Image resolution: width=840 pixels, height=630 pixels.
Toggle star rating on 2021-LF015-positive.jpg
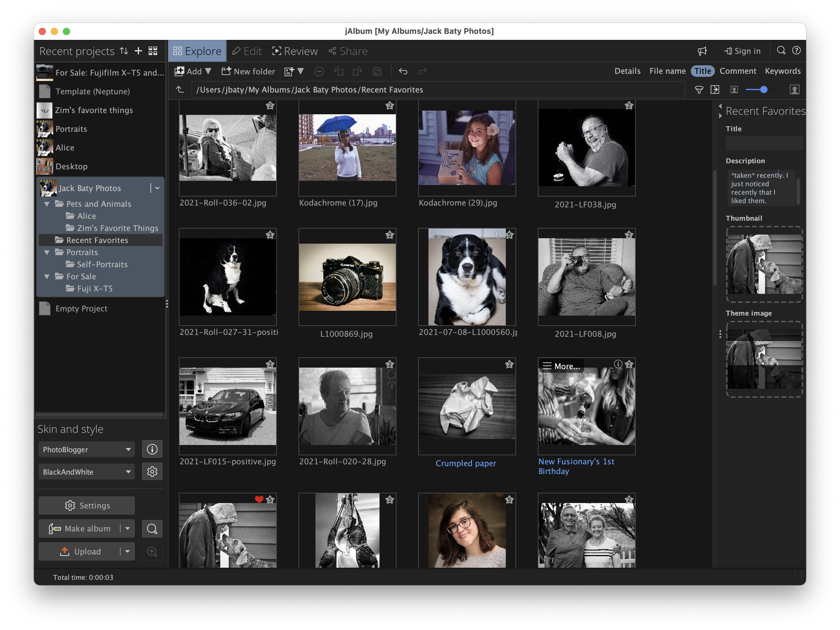click(270, 364)
